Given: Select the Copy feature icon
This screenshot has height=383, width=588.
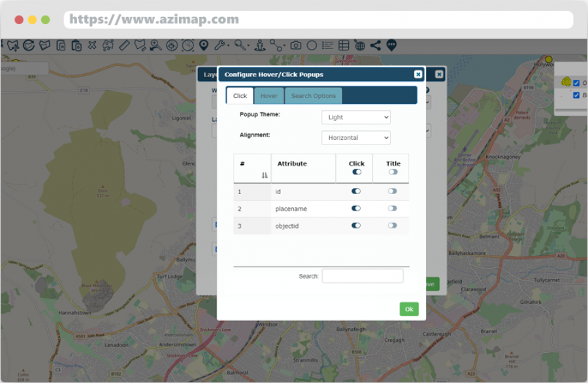Looking at the screenshot, I should coord(61,46).
